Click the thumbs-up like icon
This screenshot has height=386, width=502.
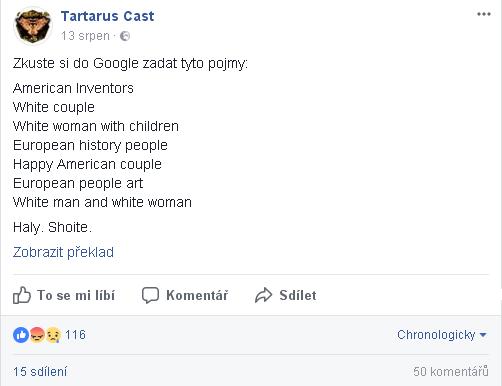[x=22, y=295]
